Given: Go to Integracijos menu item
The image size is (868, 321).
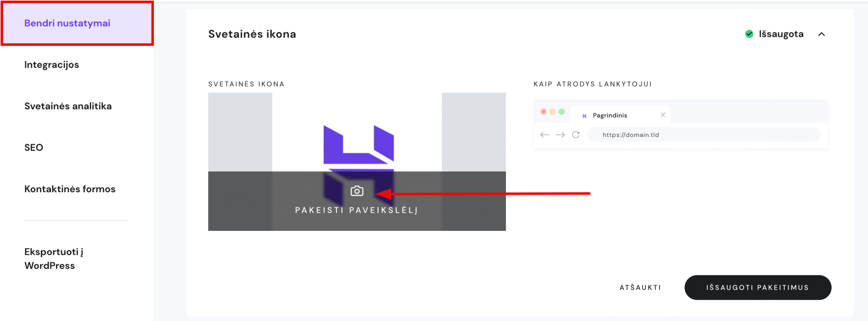Looking at the screenshot, I should point(52,65).
